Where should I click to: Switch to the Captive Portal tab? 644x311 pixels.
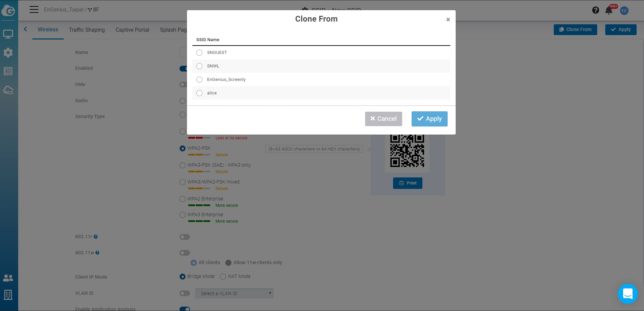pyautogui.click(x=132, y=30)
